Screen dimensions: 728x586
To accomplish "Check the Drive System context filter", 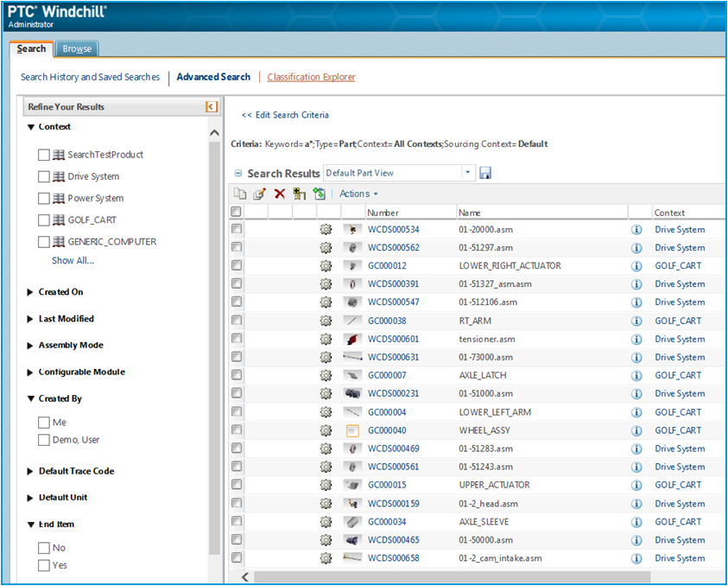I will [44, 176].
